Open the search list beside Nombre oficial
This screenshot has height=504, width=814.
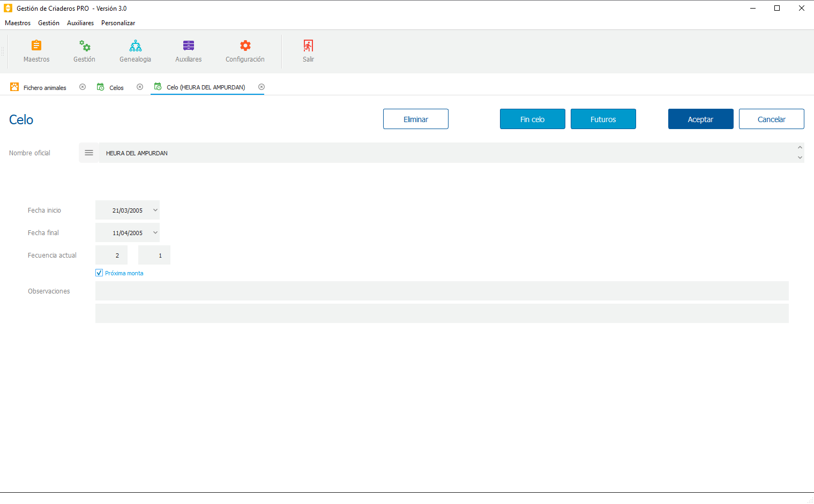point(89,153)
